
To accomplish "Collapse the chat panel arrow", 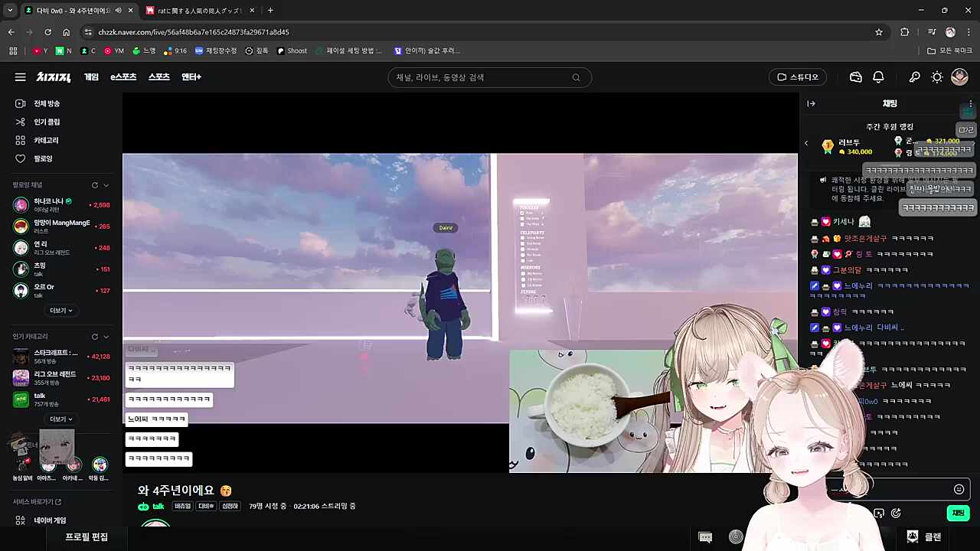I will click(x=811, y=103).
